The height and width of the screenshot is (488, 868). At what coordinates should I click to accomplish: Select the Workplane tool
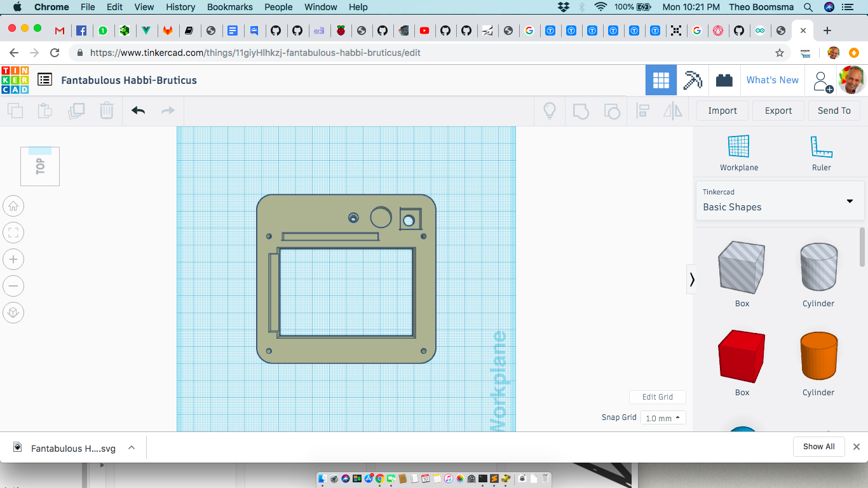[739, 153]
